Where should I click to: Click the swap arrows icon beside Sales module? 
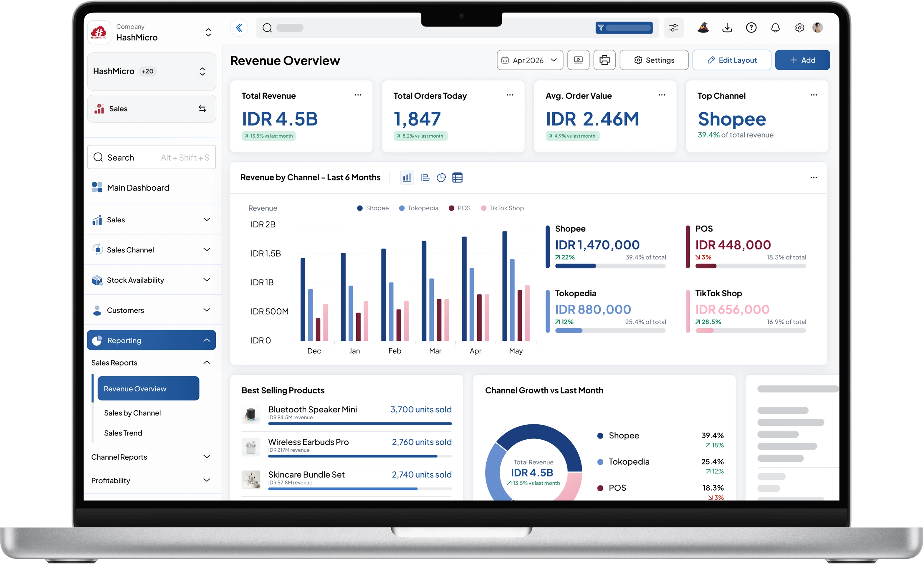click(x=202, y=109)
